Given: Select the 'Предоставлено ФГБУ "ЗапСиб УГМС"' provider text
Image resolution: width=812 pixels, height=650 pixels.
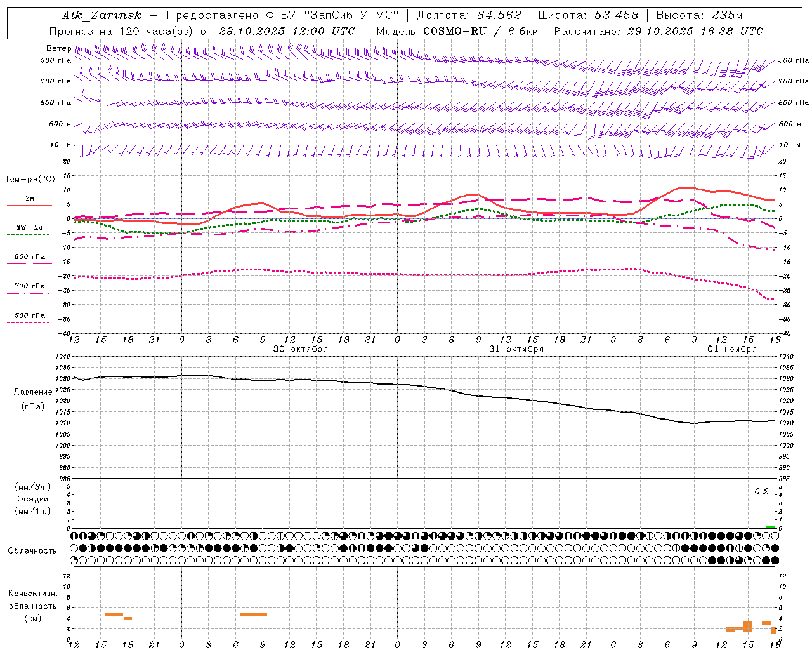Looking at the screenshot, I should pos(283,15).
